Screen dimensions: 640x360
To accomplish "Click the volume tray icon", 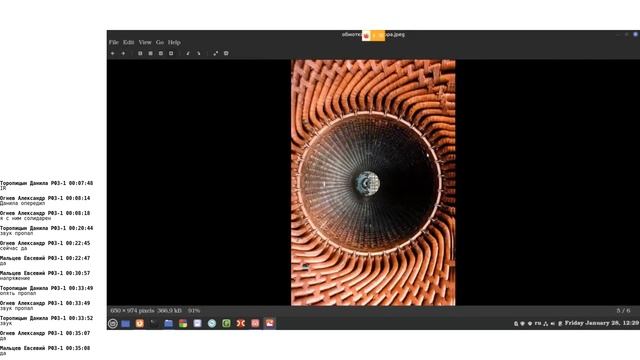I will point(553,324).
